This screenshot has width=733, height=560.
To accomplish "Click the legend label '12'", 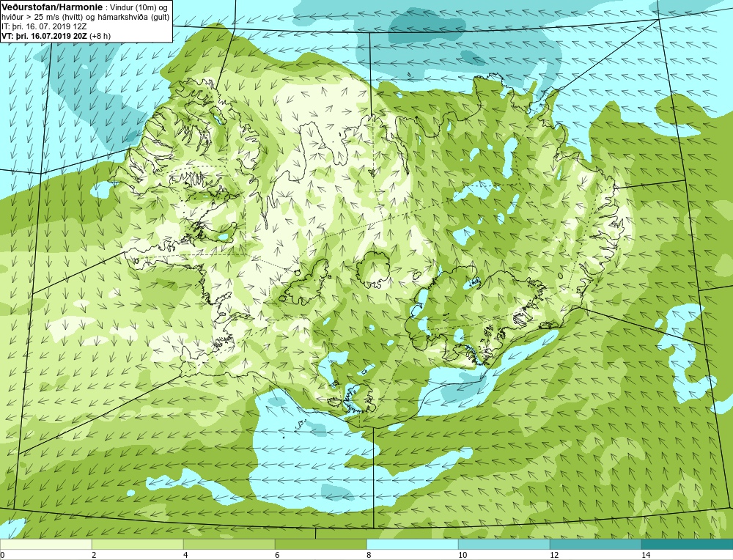I will pos(554,555).
